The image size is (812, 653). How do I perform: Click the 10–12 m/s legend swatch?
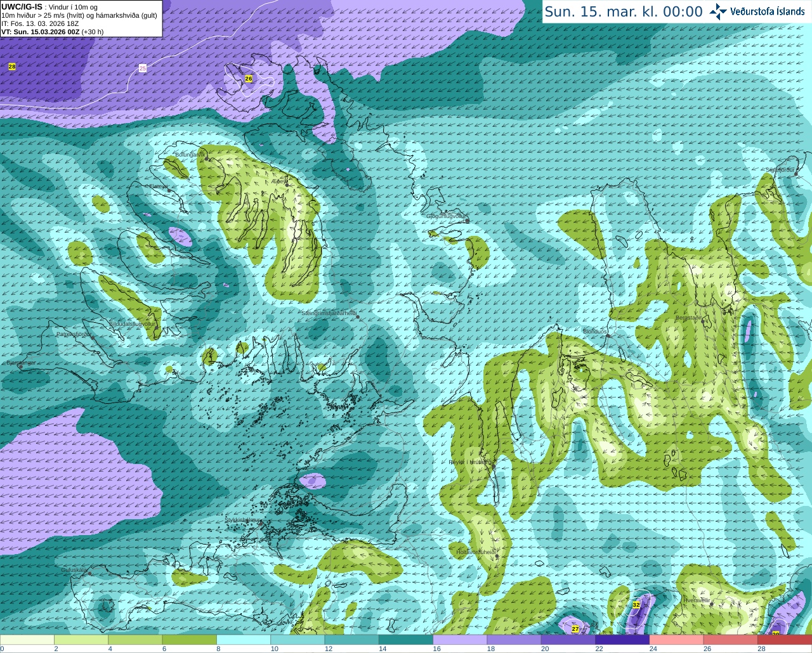click(298, 640)
